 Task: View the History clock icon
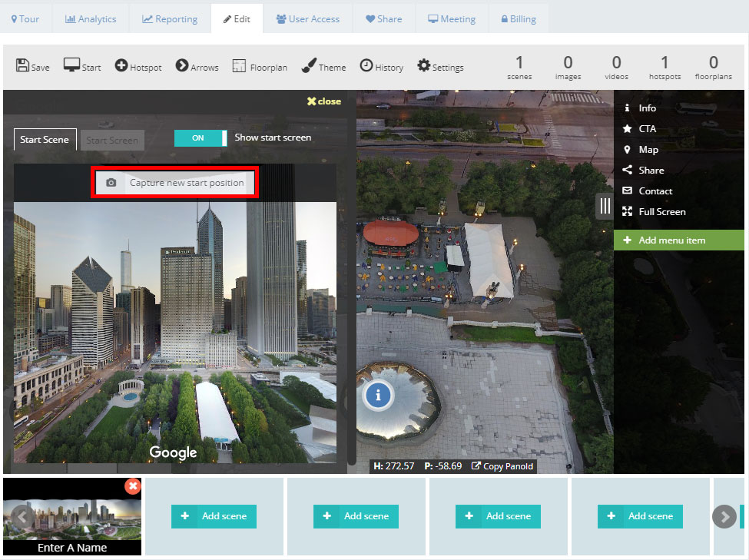pyautogui.click(x=366, y=65)
